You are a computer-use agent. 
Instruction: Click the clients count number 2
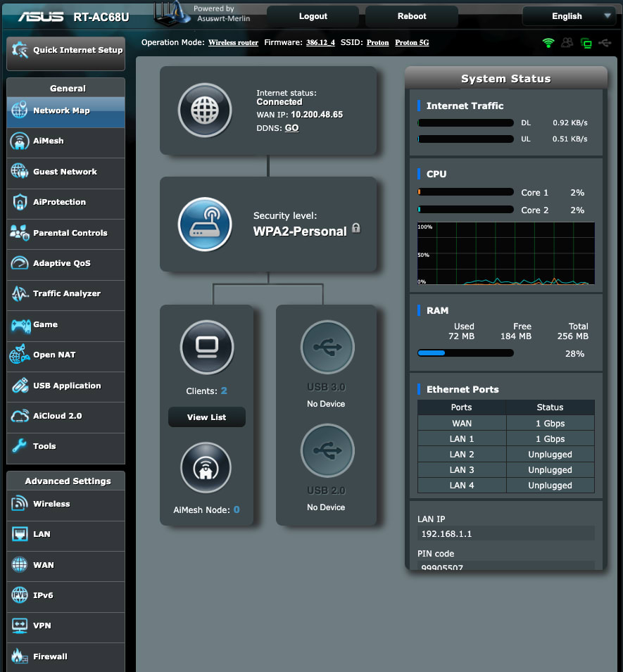[224, 391]
